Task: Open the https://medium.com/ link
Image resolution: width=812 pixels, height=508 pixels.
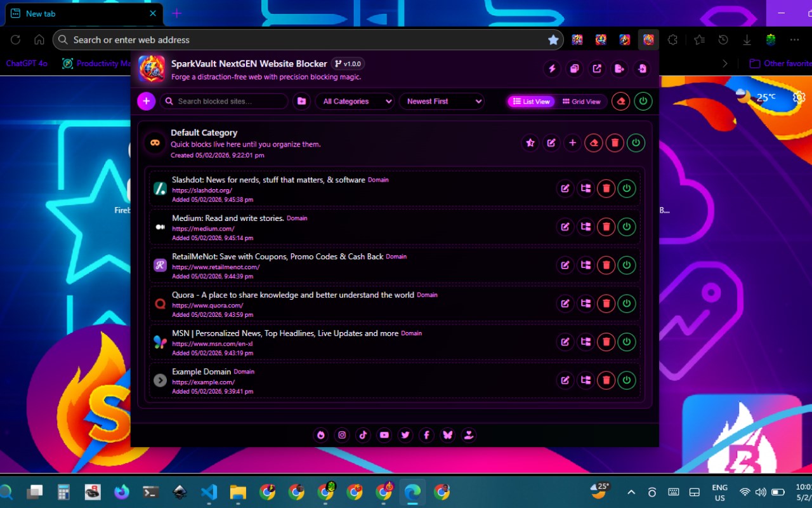Action: [x=203, y=229]
